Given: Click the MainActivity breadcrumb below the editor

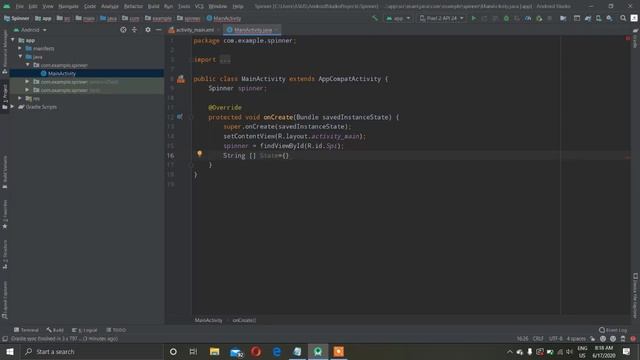Looking at the screenshot, I should click(209, 320).
